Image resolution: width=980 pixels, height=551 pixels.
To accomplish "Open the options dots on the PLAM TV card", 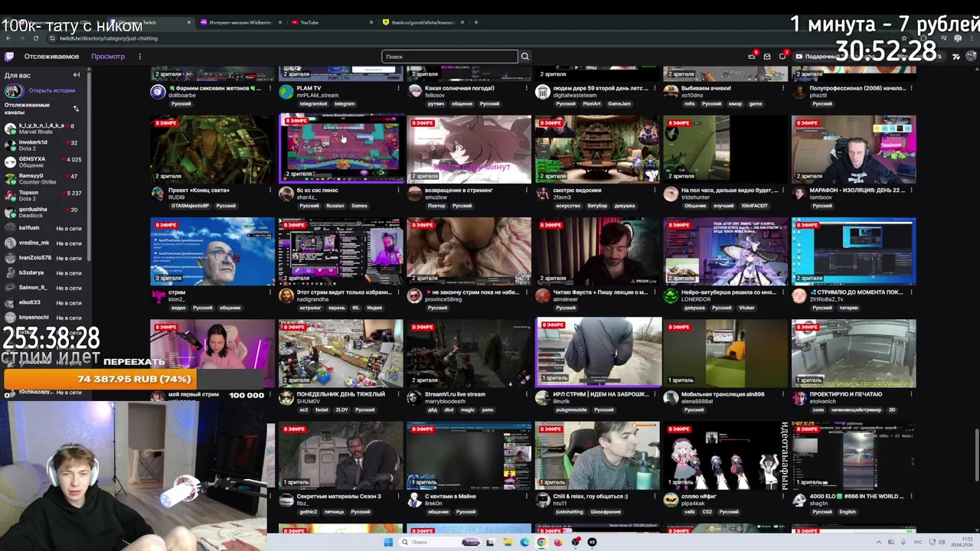I will coord(397,88).
